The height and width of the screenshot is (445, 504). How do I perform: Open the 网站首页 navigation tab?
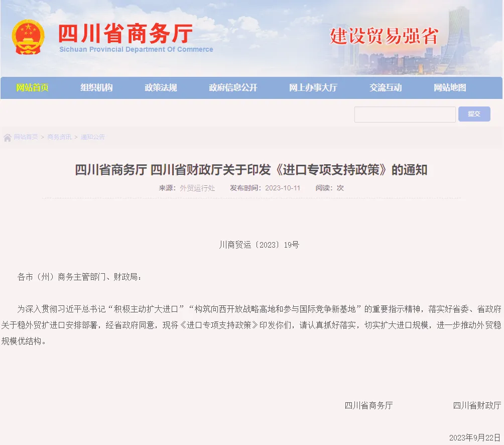tap(32, 87)
